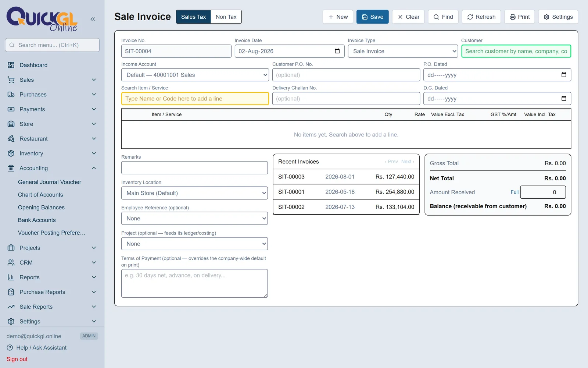Click the Settings gear icon in sidebar

[11, 321]
